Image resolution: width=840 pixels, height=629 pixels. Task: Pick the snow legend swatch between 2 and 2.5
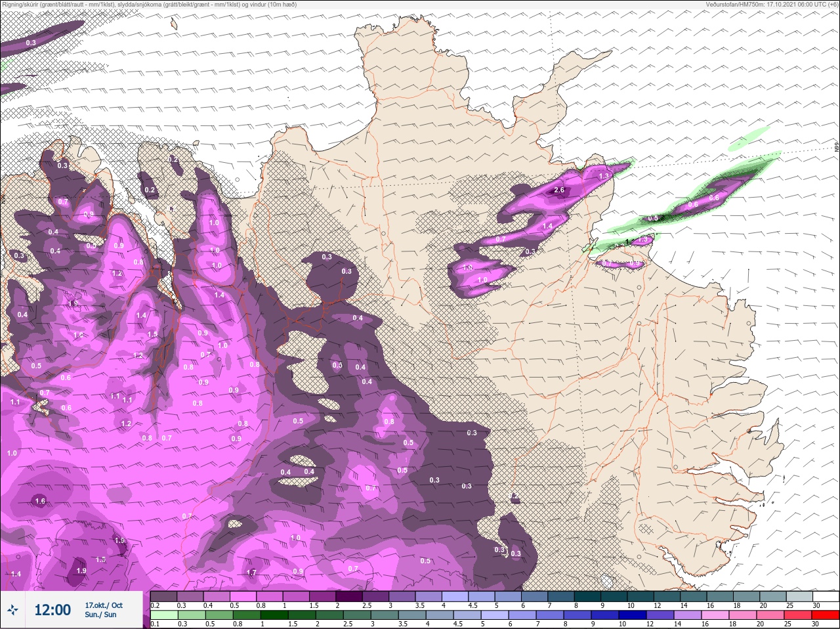[x=349, y=596]
